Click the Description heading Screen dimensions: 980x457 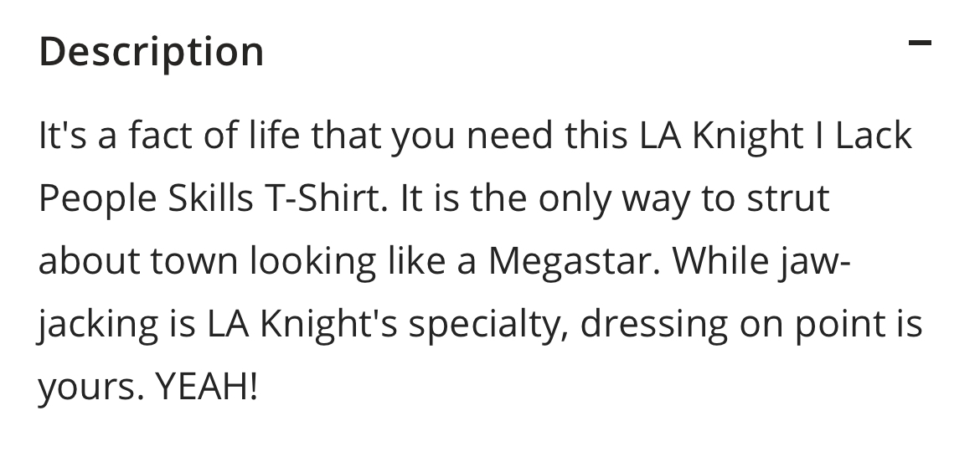[x=152, y=52]
